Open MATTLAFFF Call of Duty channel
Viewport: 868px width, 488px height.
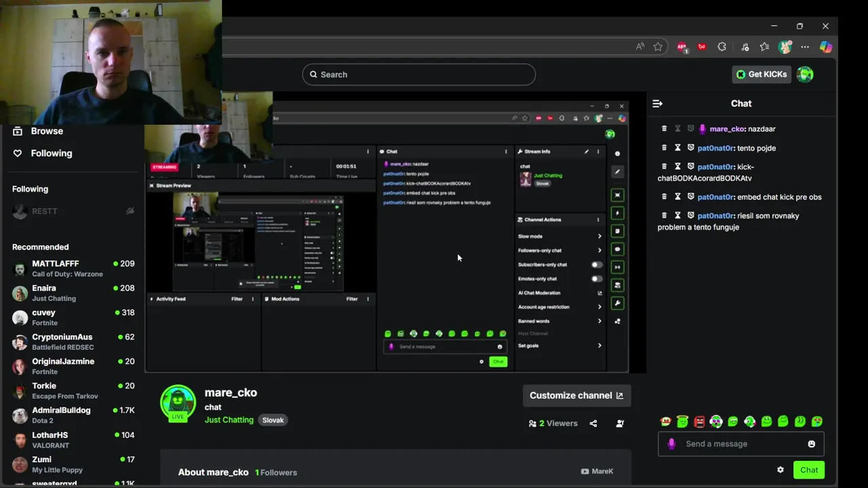[x=73, y=268]
